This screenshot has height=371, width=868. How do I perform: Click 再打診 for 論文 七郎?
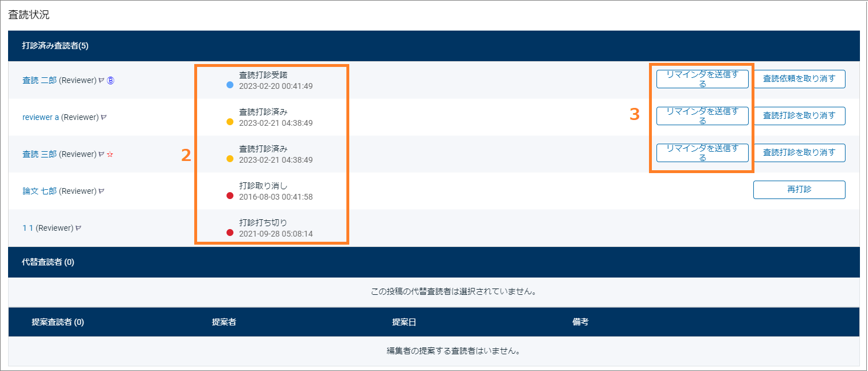[799, 189]
